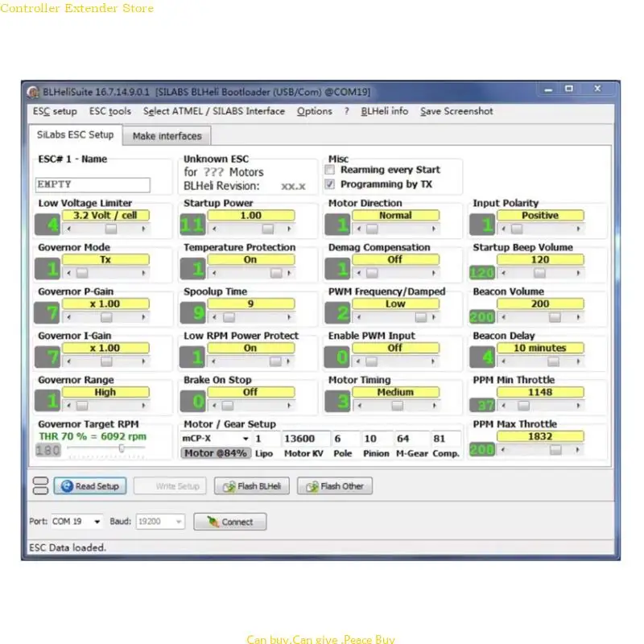Click Beacon Volume slider thumb
The image size is (644, 644).
tap(555, 317)
